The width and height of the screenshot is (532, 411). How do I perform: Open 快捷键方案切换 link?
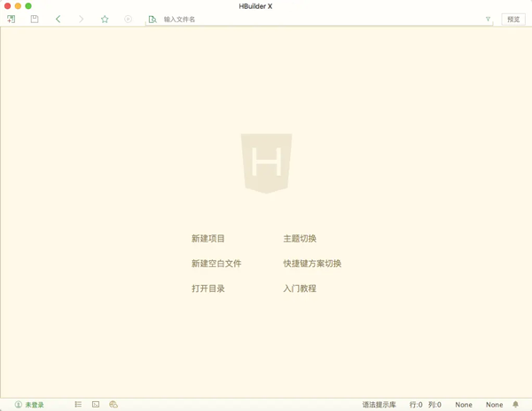312,264
